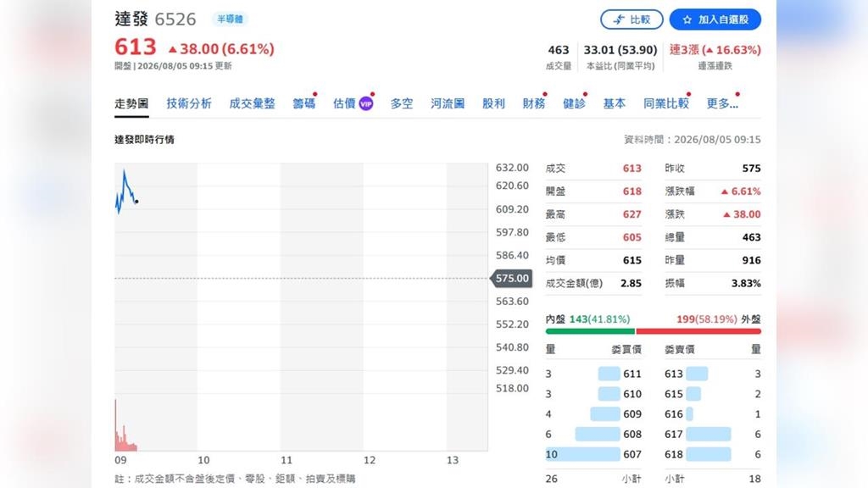
Task: Click the 比較 compare button
Action: (632, 19)
